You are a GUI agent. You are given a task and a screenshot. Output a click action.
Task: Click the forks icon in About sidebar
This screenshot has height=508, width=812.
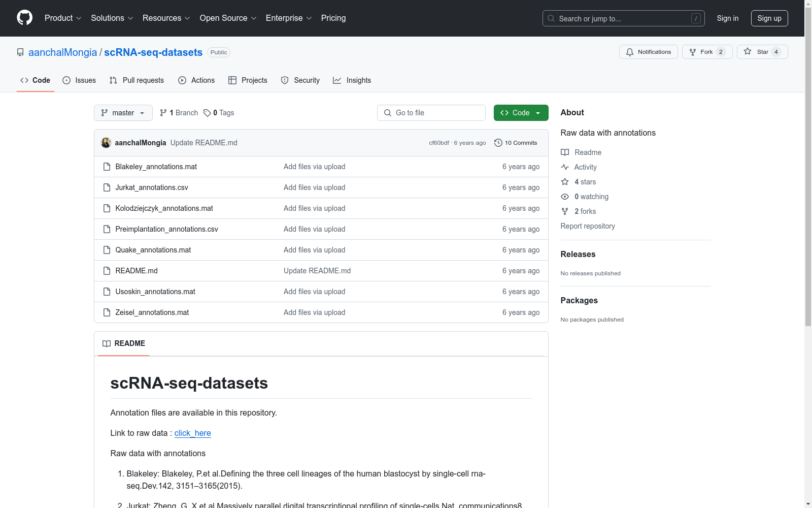[x=565, y=211]
